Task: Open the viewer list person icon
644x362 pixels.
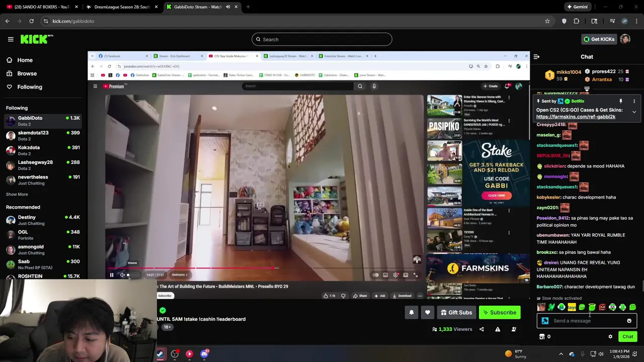Action: click(x=514, y=329)
